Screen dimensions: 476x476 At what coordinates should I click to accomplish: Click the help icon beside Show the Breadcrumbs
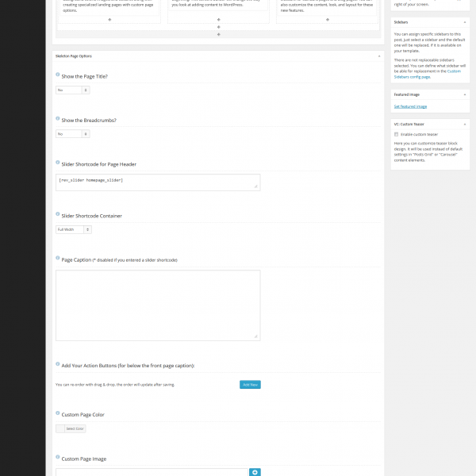58,119
